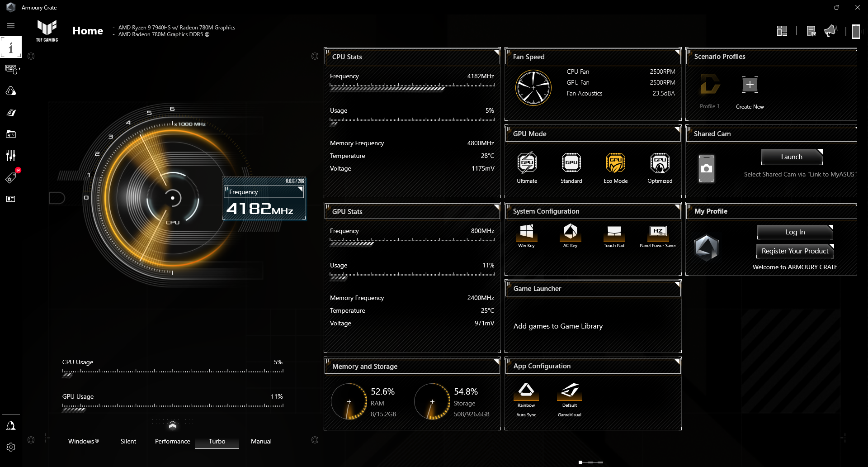The image size is (868, 467).
Task: Toggle the Touch Pad setting
Action: pyautogui.click(x=614, y=236)
